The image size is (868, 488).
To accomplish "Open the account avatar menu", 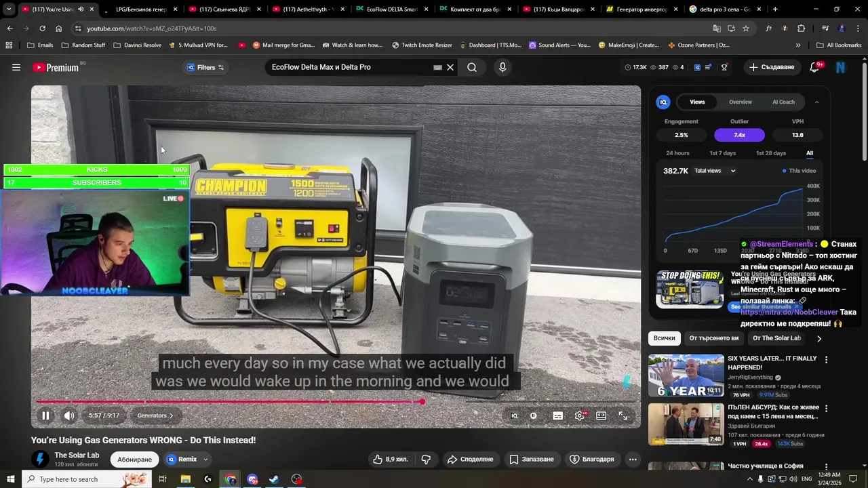I will pyautogui.click(x=841, y=67).
